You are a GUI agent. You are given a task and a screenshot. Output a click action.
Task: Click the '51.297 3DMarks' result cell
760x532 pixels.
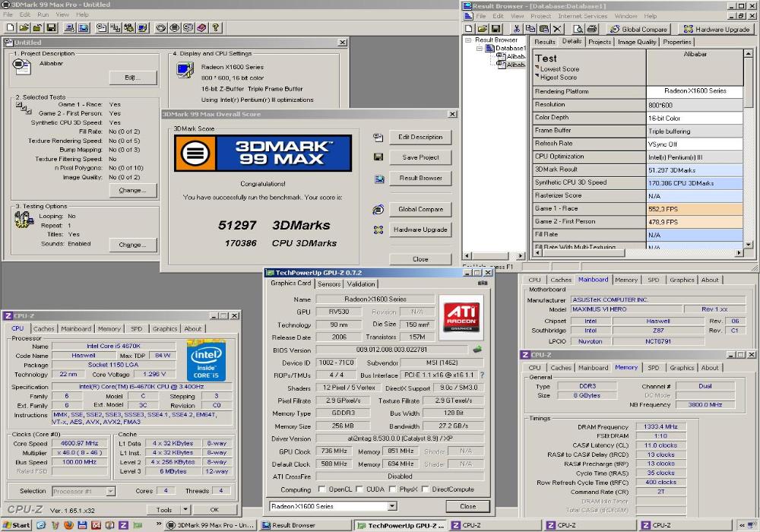[x=694, y=170]
